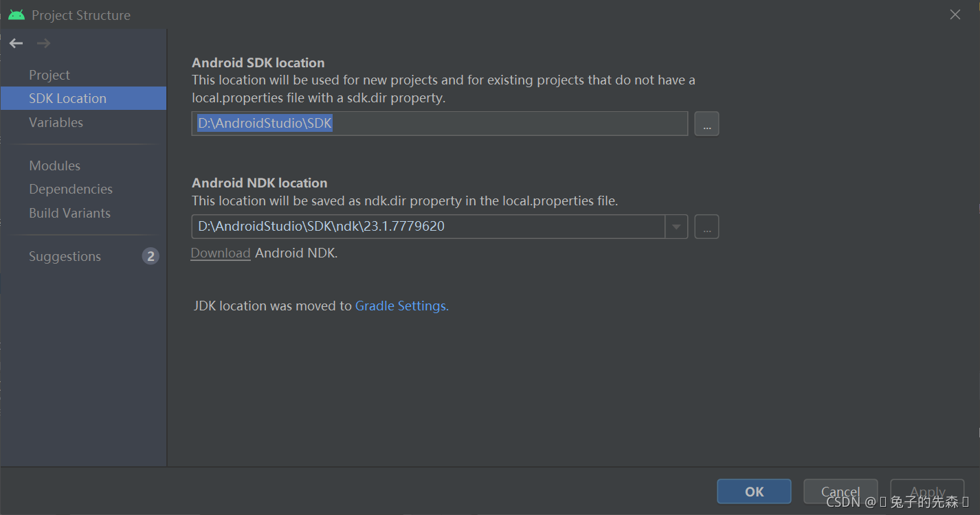Viewport: 980px width, 515px height.
Task: Click the ndk.dir property description text
Action: (405, 201)
